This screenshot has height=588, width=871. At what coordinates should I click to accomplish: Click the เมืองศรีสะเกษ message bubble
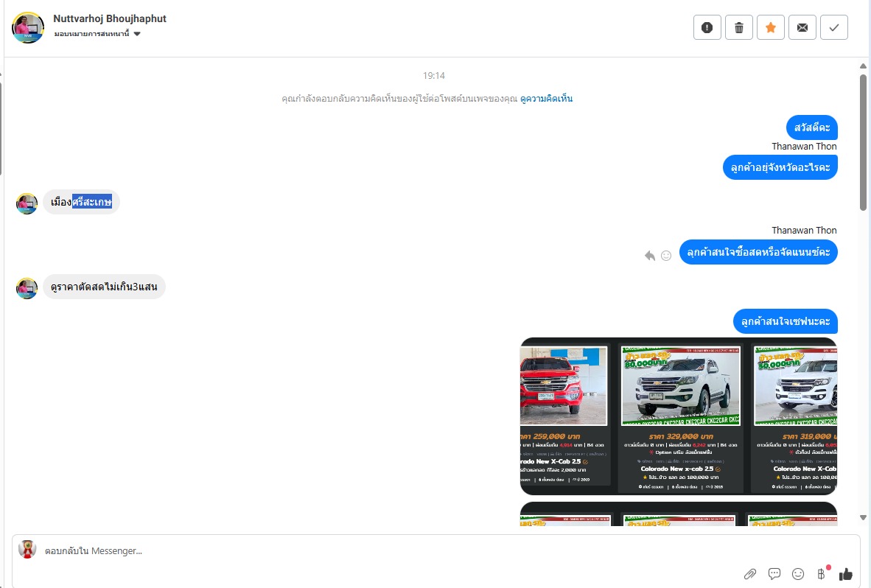(81, 202)
